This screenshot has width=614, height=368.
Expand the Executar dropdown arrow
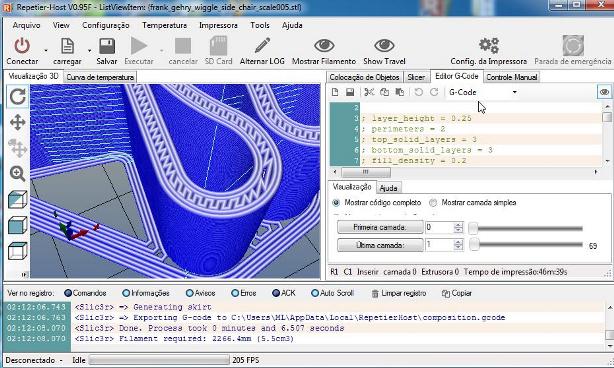click(x=161, y=51)
